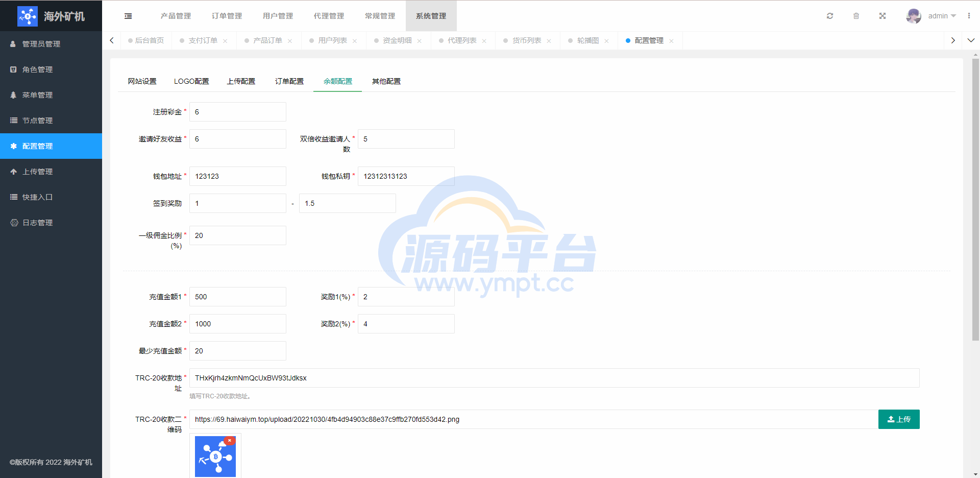This screenshot has width=980, height=478.
Task: Close the 货币列表 tab
Action: click(549, 41)
